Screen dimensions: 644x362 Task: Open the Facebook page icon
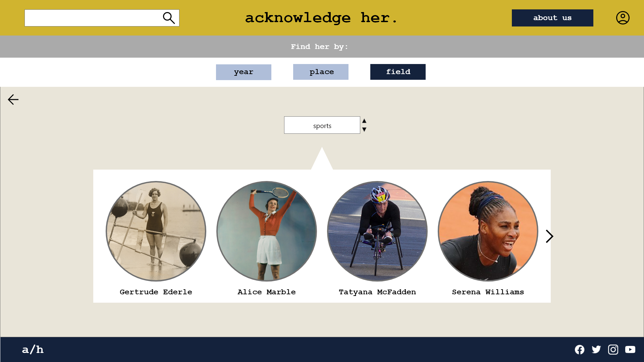pyautogui.click(x=579, y=350)
